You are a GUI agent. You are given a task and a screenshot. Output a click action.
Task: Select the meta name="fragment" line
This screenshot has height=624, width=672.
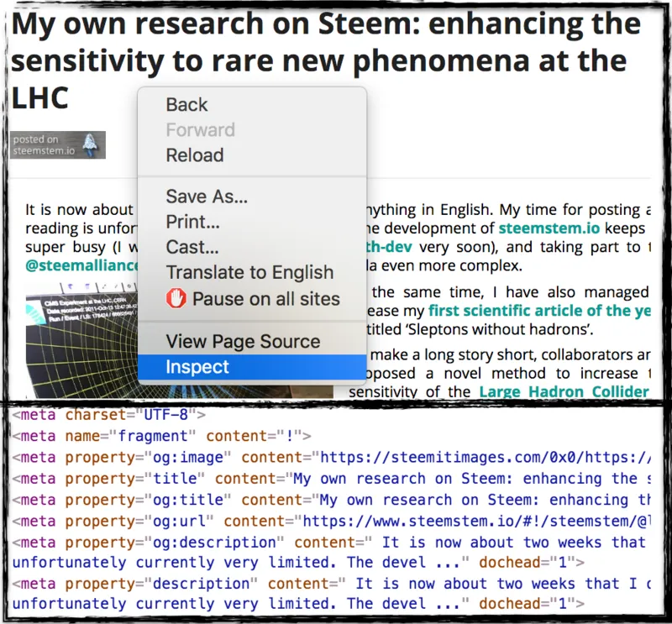(x=161, y=436)
